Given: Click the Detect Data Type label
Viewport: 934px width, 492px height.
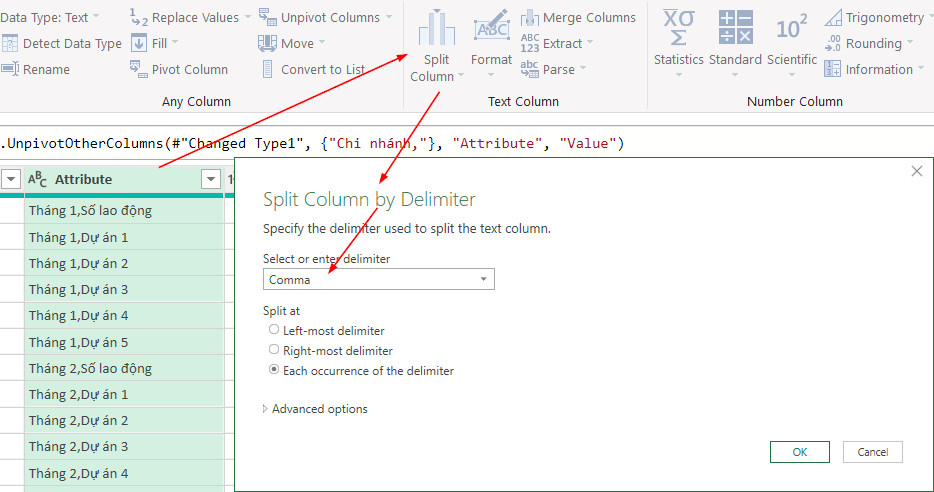Looking at the screenshot, I should (x=72, y=43).
